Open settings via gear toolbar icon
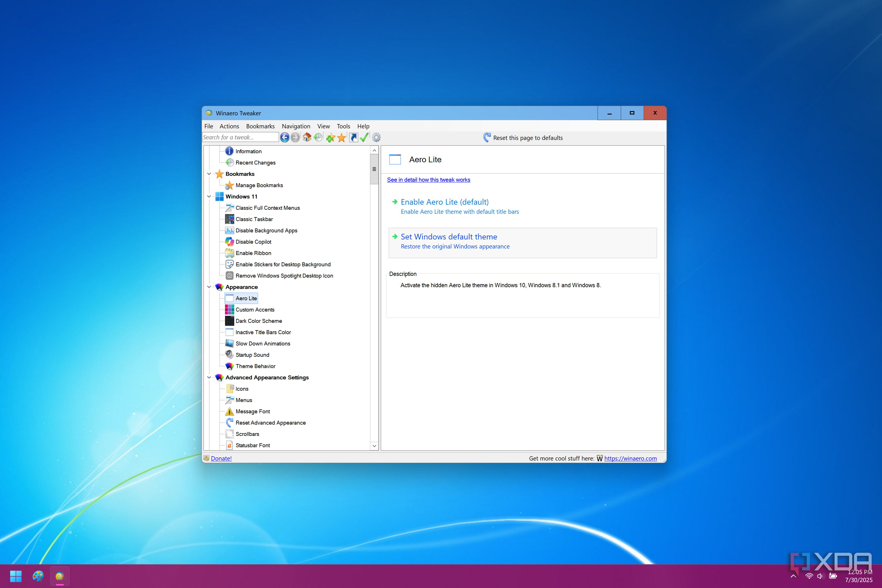The height and width of the screenshot is (588, 882). click(x=376, y=138)
